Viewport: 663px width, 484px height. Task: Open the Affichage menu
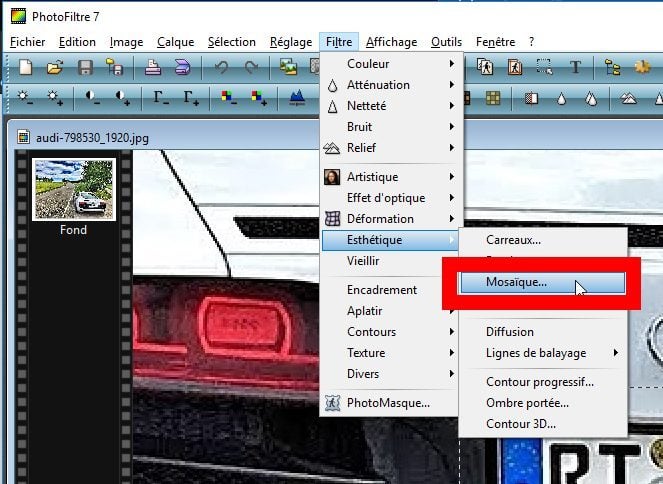[392, 42]
